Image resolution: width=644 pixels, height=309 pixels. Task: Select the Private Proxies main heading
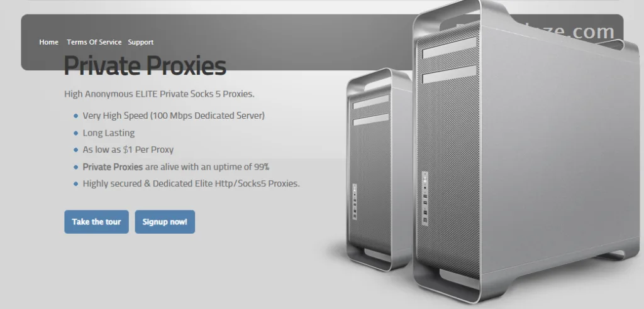click(145, 65)
